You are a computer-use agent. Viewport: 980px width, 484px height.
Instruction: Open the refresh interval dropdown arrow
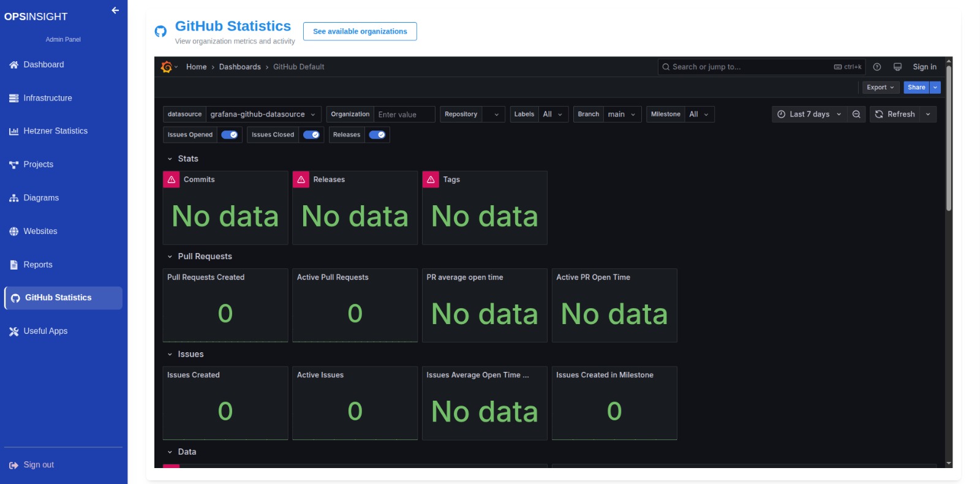(x=928, y=115)
